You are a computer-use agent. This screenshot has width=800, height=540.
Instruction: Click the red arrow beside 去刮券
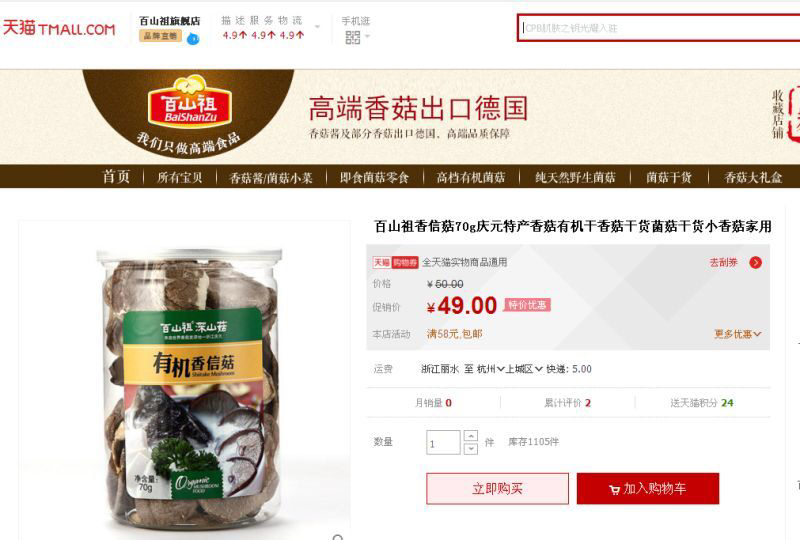pyautogui.click(x=756, y=262)
